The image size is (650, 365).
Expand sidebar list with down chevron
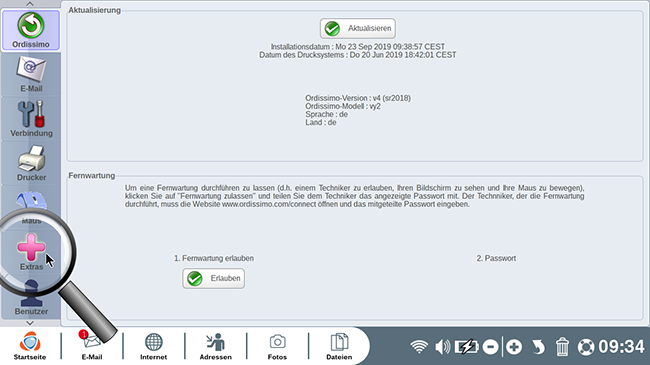click(30, 323)
